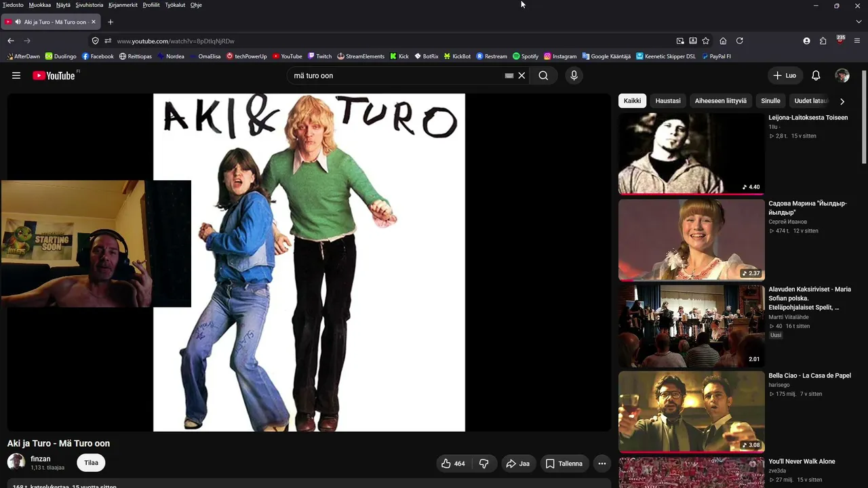Open the extension icon with 235 badge

coord(840,40)
